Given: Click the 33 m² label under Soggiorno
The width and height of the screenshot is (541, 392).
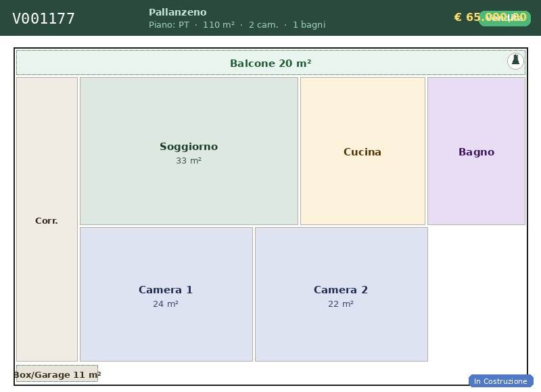Looking at the screenshot, I should [189, 161].
